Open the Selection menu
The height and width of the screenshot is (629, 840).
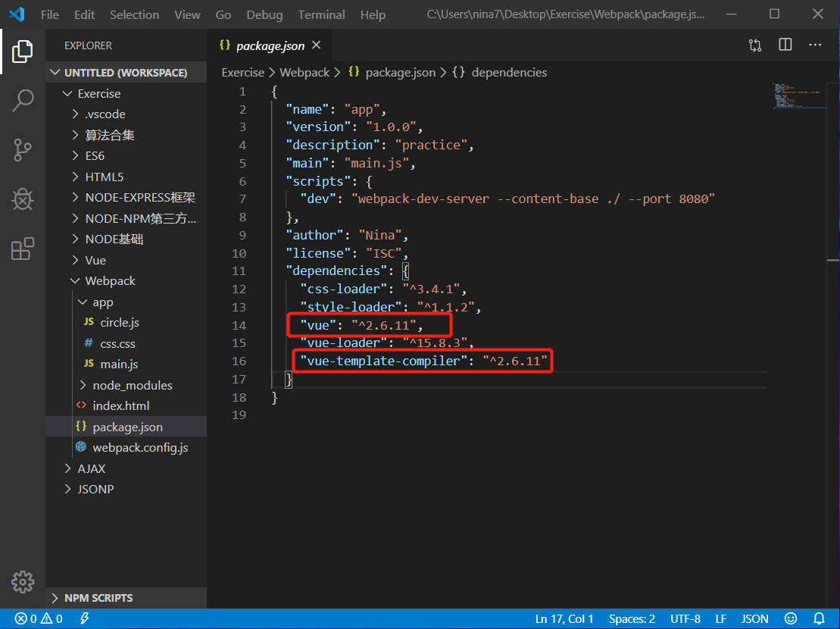pos(135,15)
